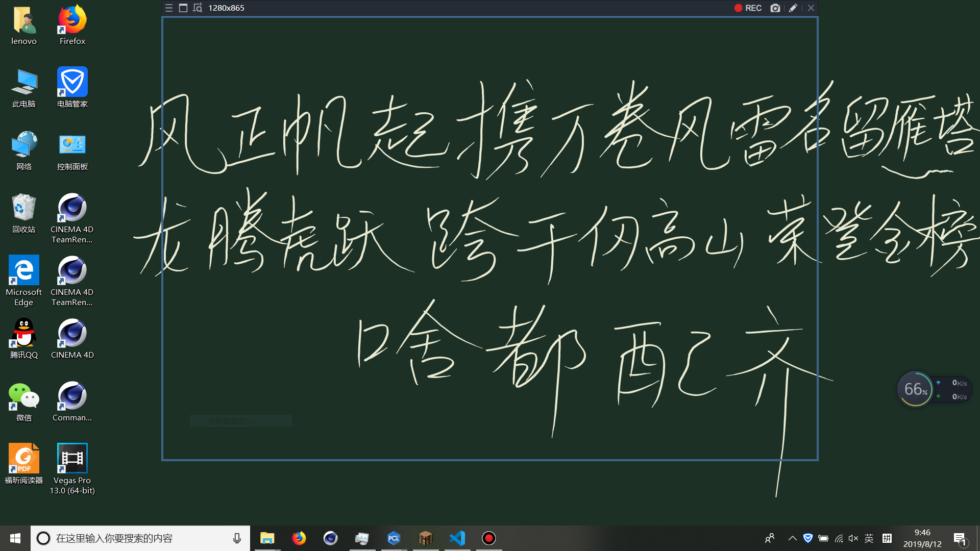The width and height of the screenshot is (980, 551).
Task: Unmute the system volume in the tray
Action: (853, 538)
